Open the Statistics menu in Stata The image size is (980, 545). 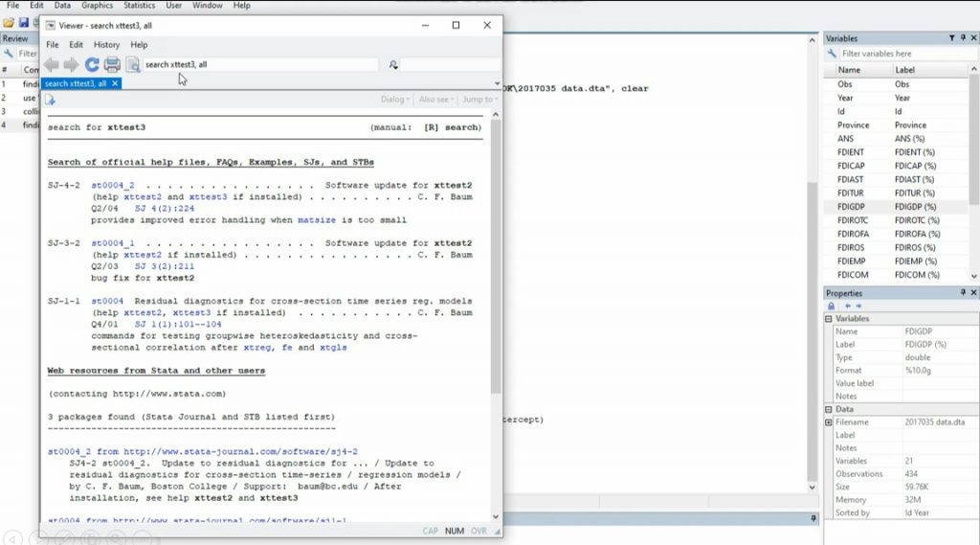(x=139, y=6)
